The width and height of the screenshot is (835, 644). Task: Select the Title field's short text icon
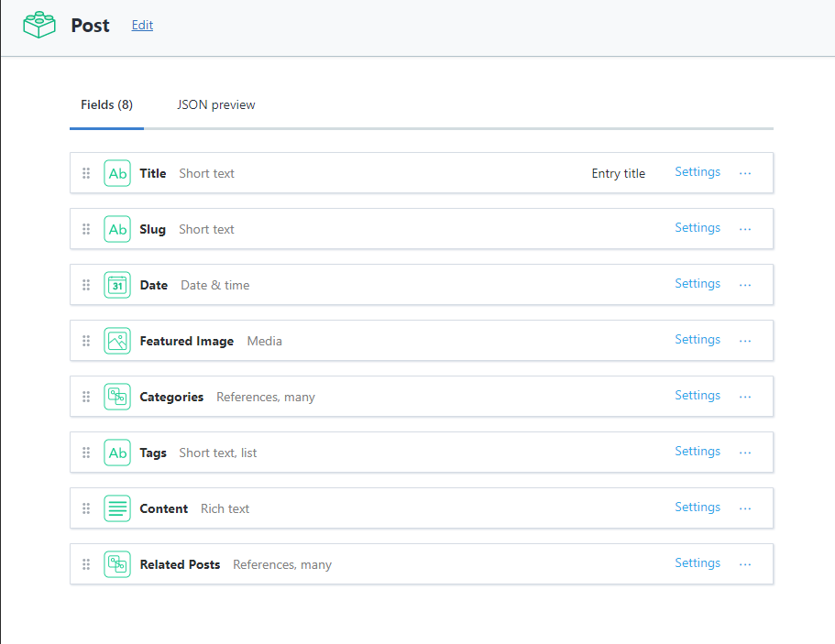point(117,173)
